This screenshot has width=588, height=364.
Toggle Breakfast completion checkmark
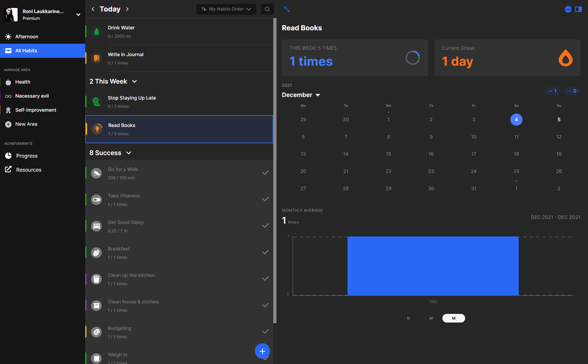point(265,252)
